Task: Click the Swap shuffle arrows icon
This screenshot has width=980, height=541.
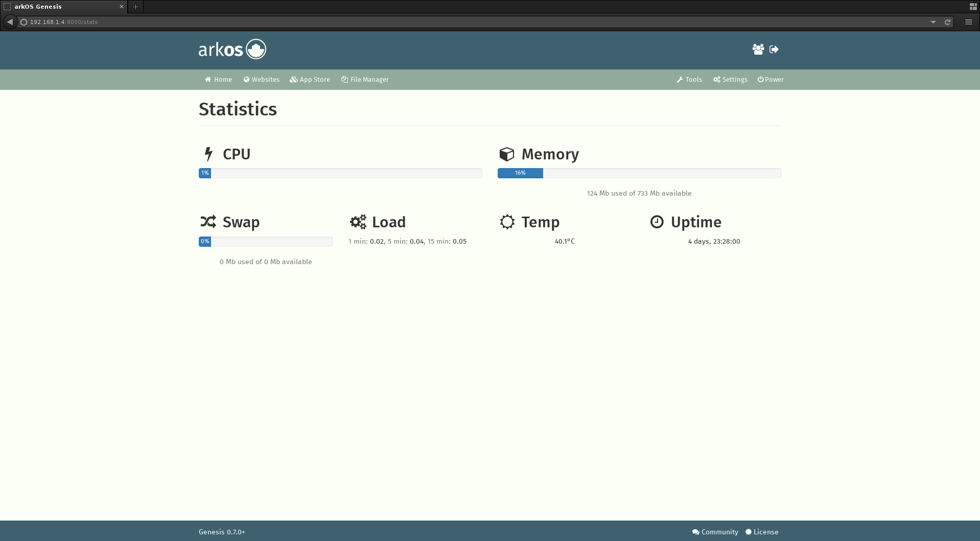Action: coord(208,222)
